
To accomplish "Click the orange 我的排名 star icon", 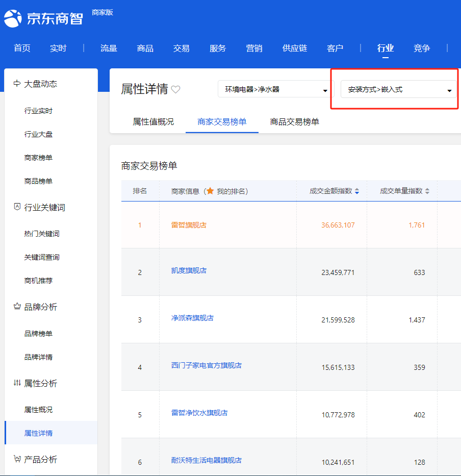I will 210,191.
